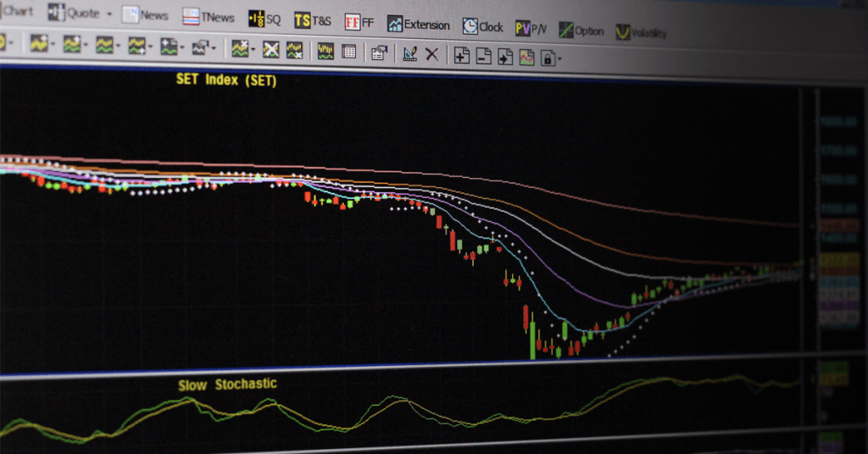Click the yellow-only chart icon with sparkle
Screen dimensions: 868x454
[x=39, y=43]
